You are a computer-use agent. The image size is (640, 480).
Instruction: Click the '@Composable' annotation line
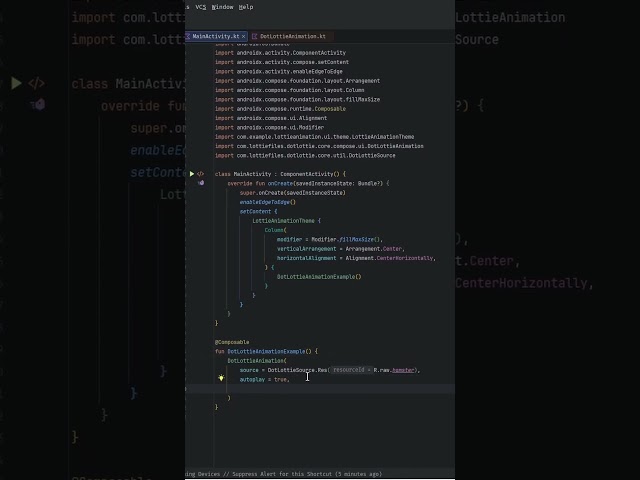point(232,342)
